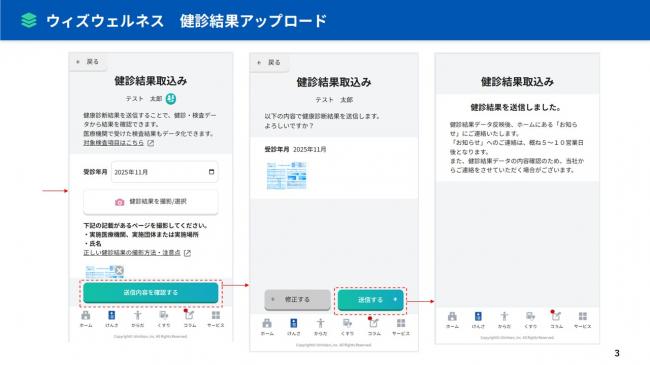Click the green layered logo in the header
650x365 pixels.
[x=29, y=20]
